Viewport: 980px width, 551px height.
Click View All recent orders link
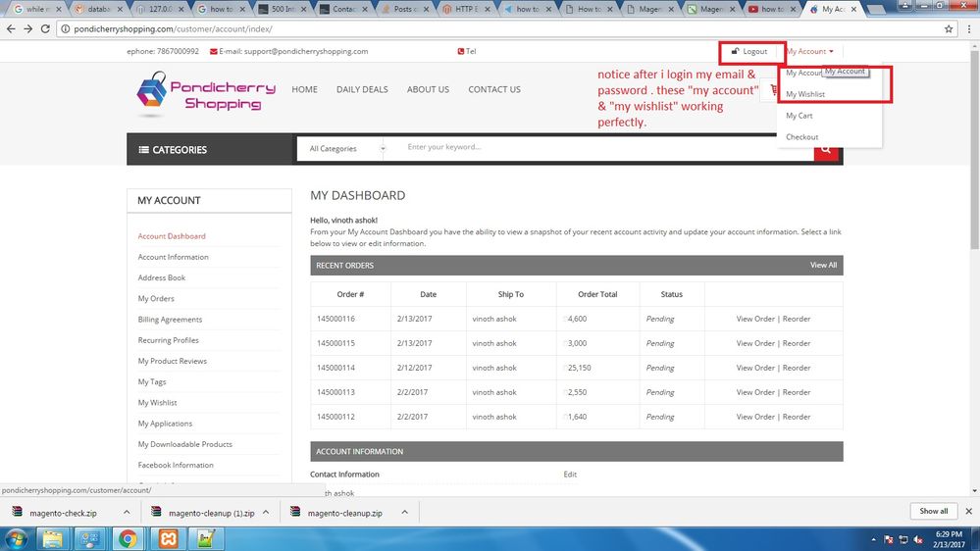coord(823,266)
